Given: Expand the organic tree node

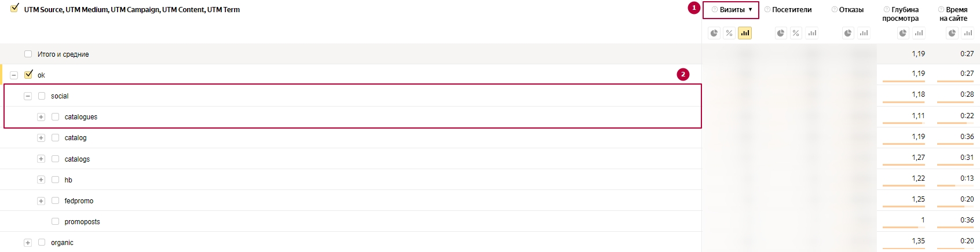Looking at the screenshot, I should coord(28,243).
